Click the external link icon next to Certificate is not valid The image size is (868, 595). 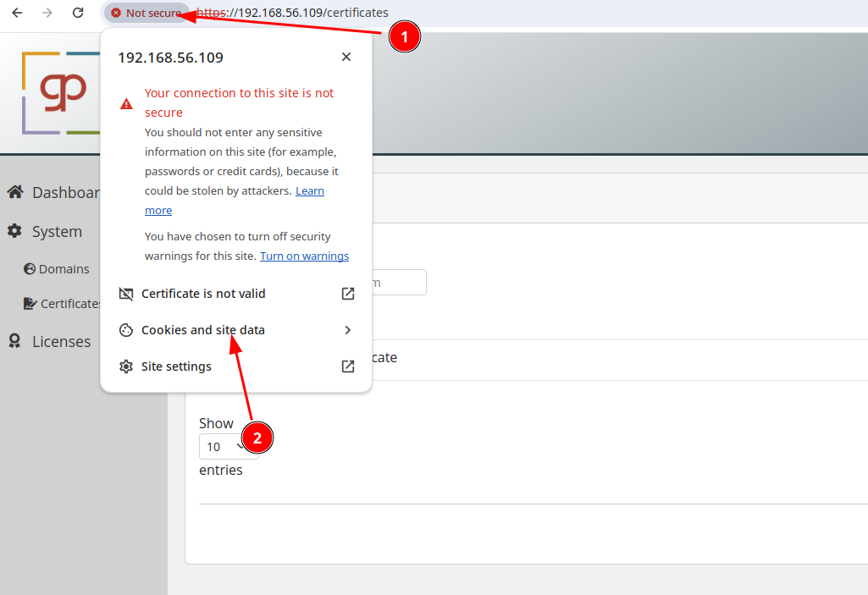(347, 294)
